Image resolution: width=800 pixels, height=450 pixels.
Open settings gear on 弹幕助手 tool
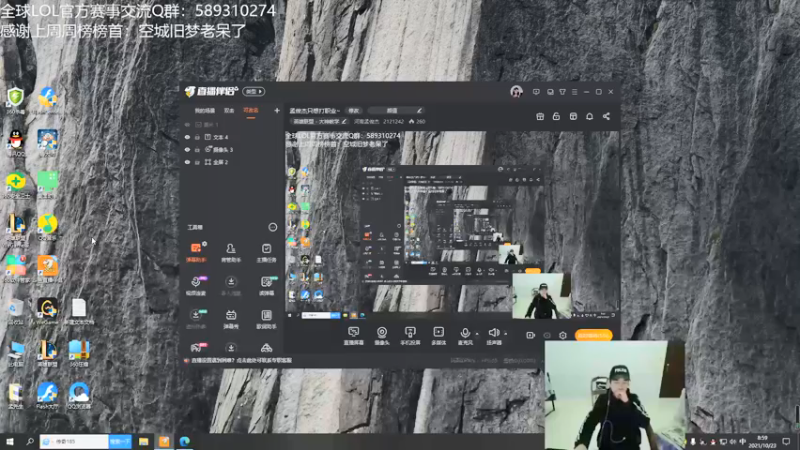205,243
